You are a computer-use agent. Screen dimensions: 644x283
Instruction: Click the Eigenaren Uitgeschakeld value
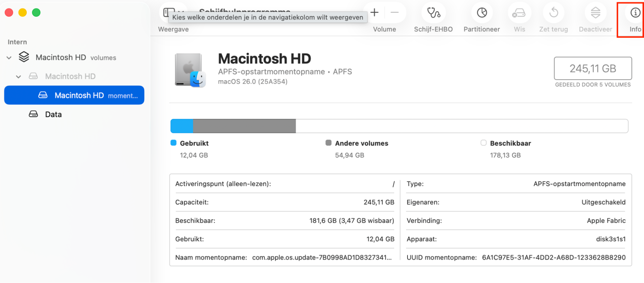pyautogui.click(x=603, y=202)
